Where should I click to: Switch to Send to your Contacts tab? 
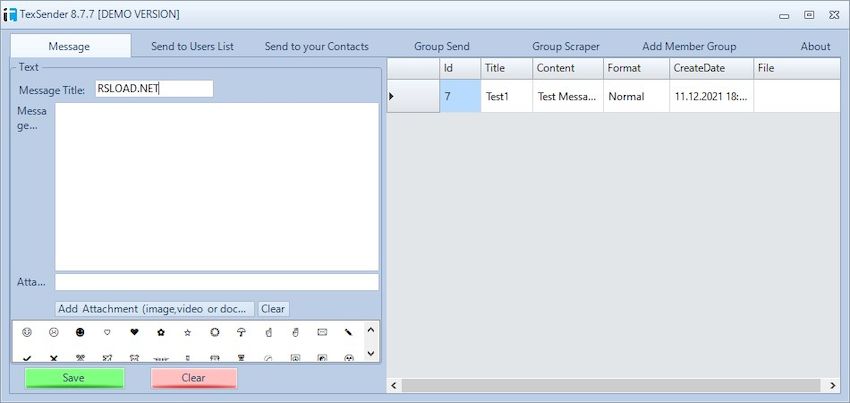tap(317, 47)
